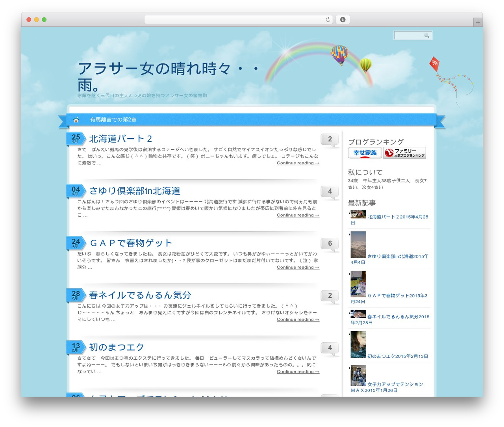The height and width of the screenshot is (427, 504).
Task: Open sidebar thumbnail for さゆり倶楽部in北海道
Action: click(x=358, y=245)
